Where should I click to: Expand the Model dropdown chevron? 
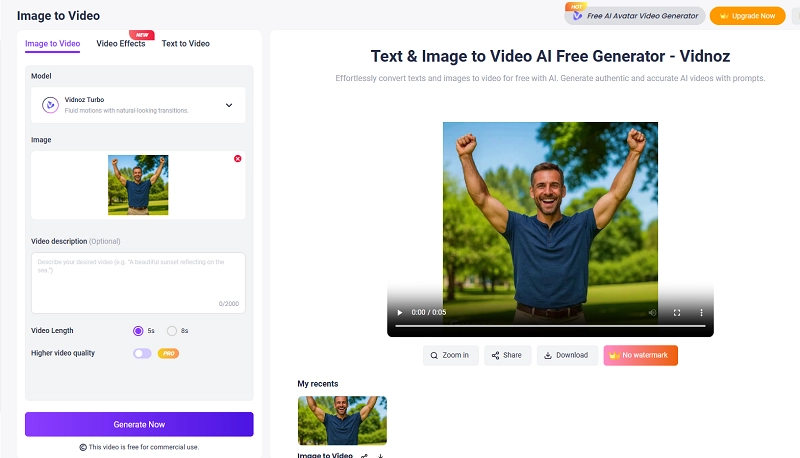[228, 105]
